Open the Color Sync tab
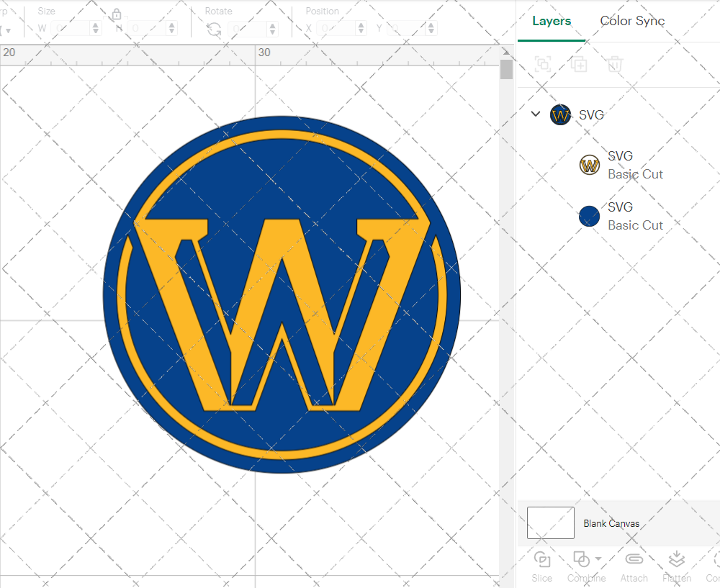 (x=632, y=21)
